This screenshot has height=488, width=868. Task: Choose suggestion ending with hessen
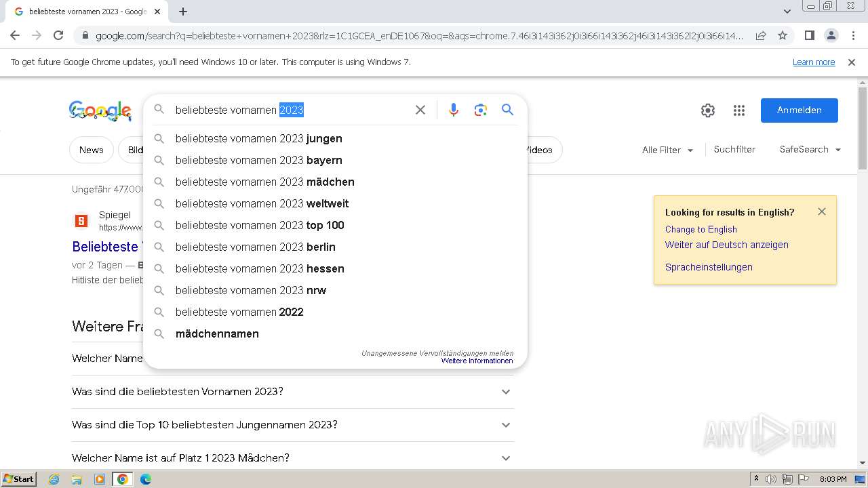(336, 268)
